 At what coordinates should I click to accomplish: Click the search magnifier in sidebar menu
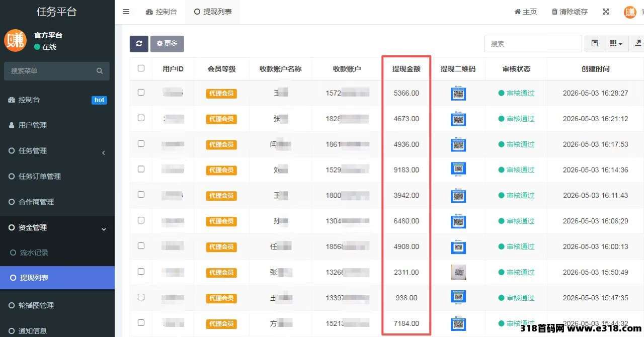(x=100, y=71)
